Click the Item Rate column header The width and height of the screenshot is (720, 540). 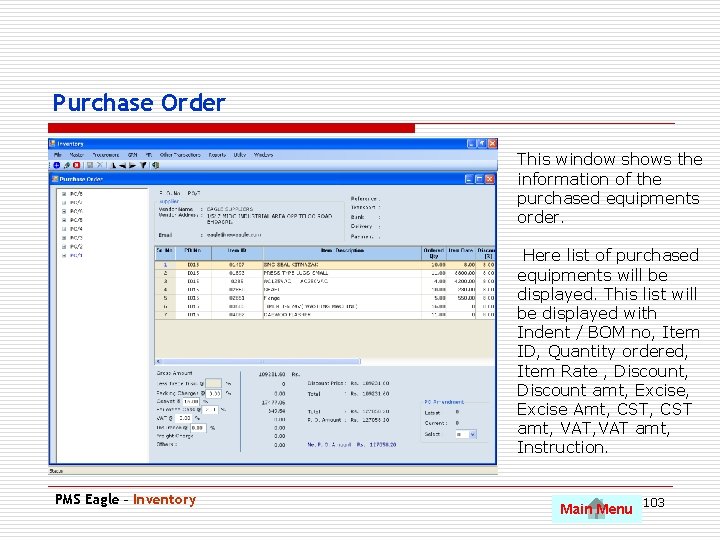[461, 253]
